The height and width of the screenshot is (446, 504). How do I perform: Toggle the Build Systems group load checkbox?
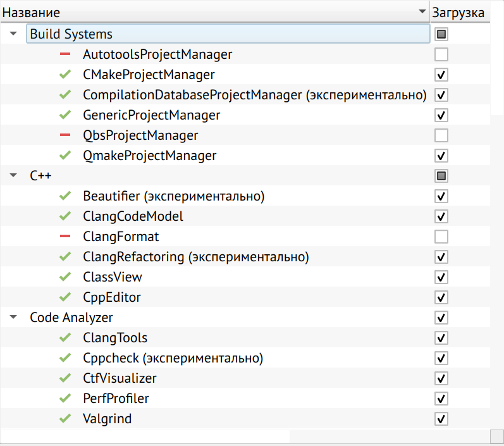coord(441,34)
